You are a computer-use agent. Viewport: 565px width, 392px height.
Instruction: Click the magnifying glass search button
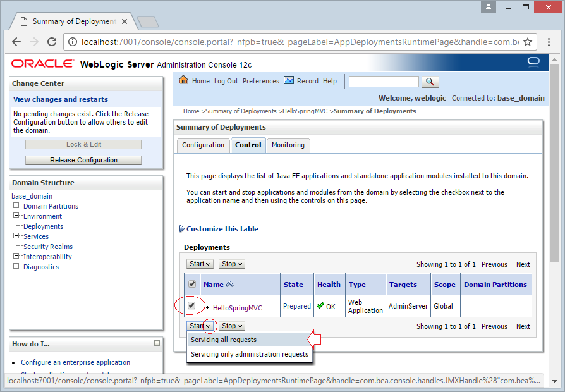click(x=430, y=82)
